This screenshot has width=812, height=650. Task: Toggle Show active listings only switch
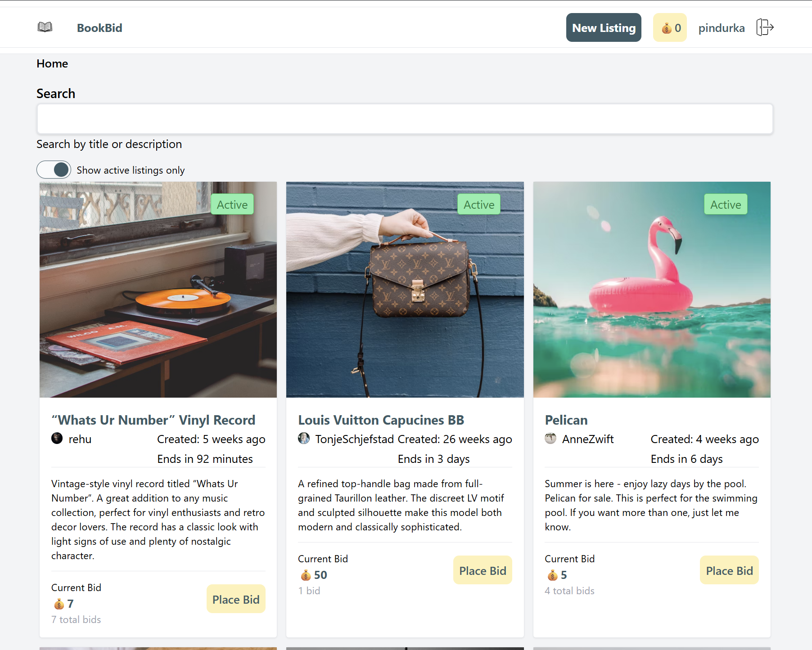pyautogui.click(x=54, y=170)
